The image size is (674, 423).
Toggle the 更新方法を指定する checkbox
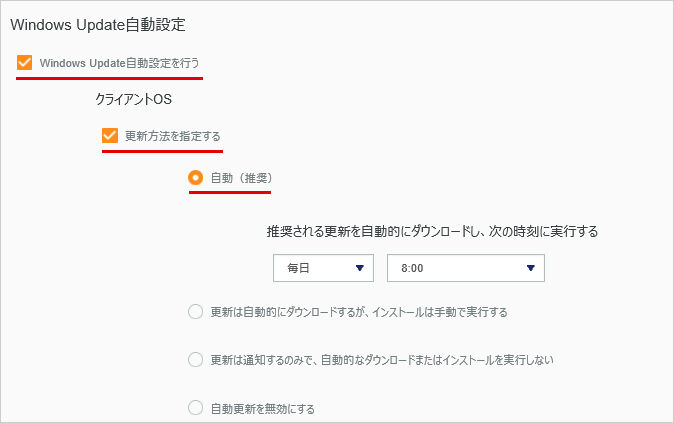coord(110,135)
